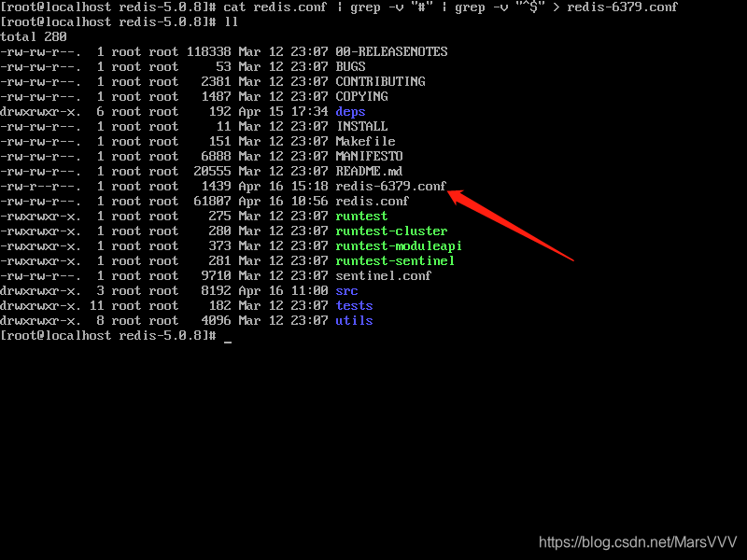
Task: Click the runtest-moduleapi executable name
Action: [399, 246]
